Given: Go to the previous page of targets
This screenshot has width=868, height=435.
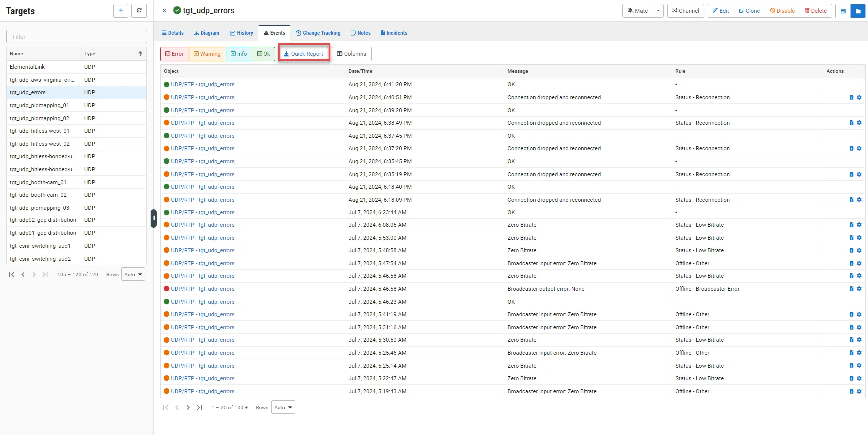Looking at the screenshot, I should coord(23,275).
